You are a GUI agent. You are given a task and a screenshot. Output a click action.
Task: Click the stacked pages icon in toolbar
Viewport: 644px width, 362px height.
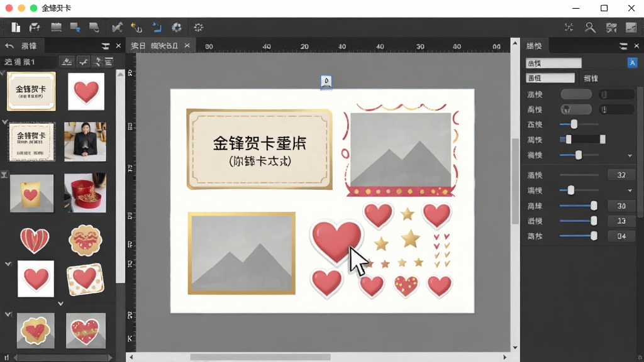tap(94, 28)
